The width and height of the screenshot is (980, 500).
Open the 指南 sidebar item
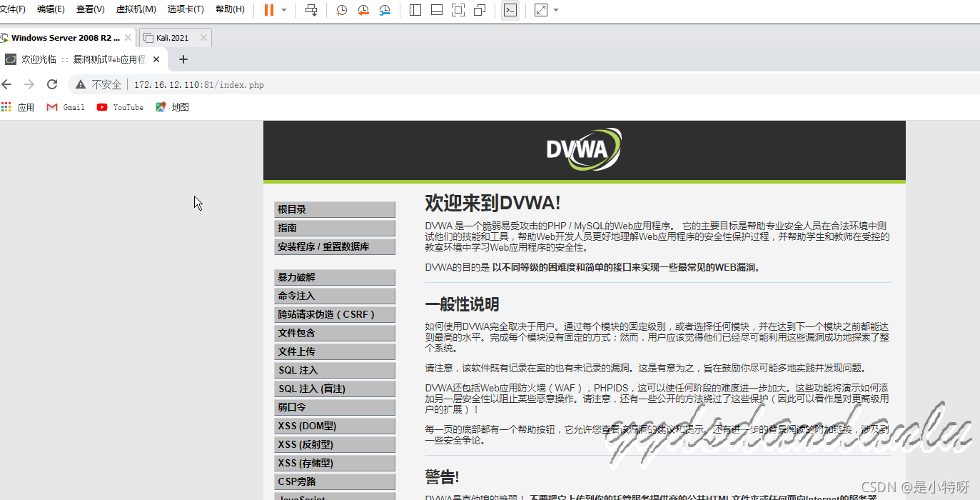[335, 228]
